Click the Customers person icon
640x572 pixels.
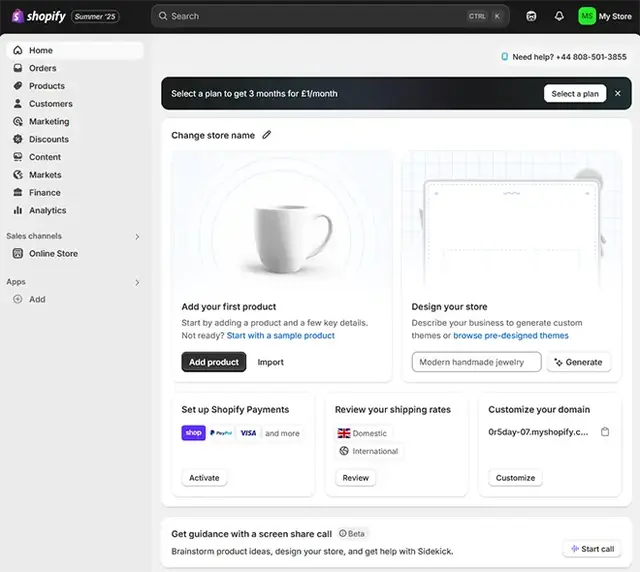[18, 103]
